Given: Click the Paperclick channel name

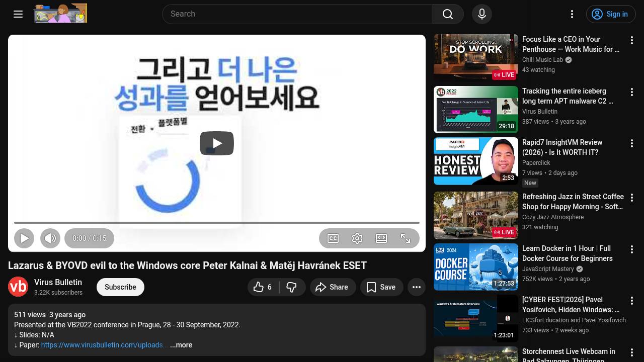Looking at the screenshot, I should click(x=536, y=163).
